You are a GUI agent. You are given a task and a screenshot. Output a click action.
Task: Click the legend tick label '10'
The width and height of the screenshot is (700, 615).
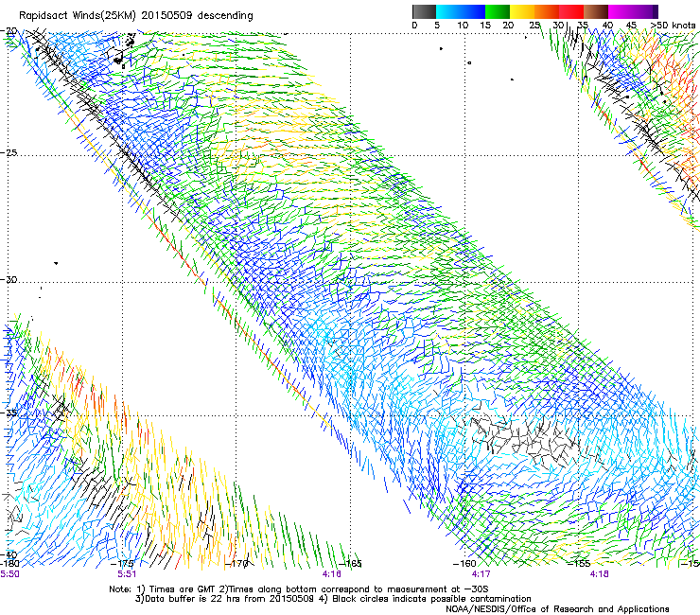click(463, 26)
